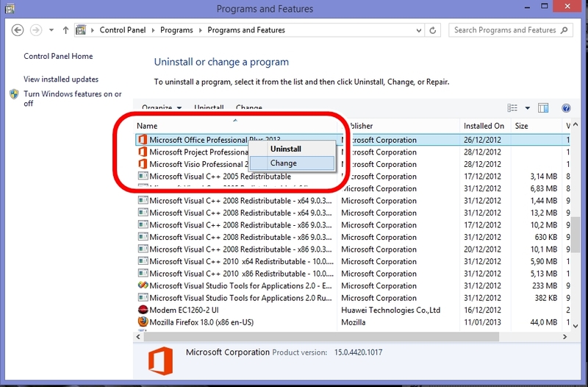588x387 pixels.
Task: Click the large Office logo in details pane
Action: tap(160, 361)
